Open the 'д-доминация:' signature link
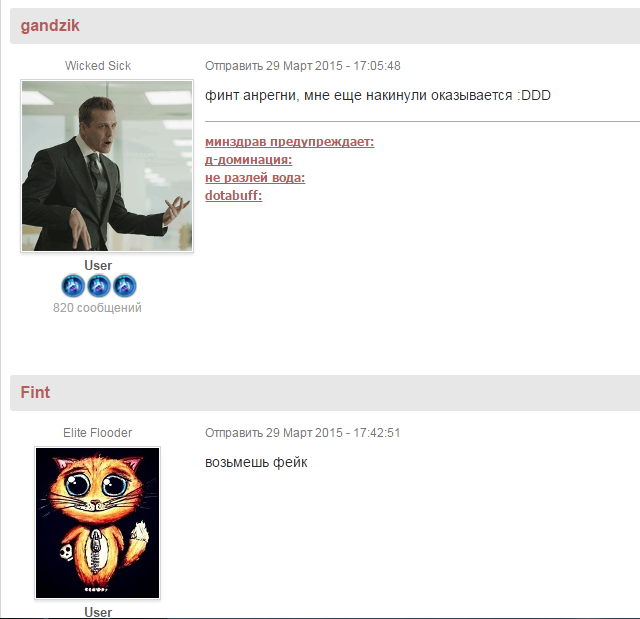Viewport: 640px width, 619px height. [x=249, y=160]
